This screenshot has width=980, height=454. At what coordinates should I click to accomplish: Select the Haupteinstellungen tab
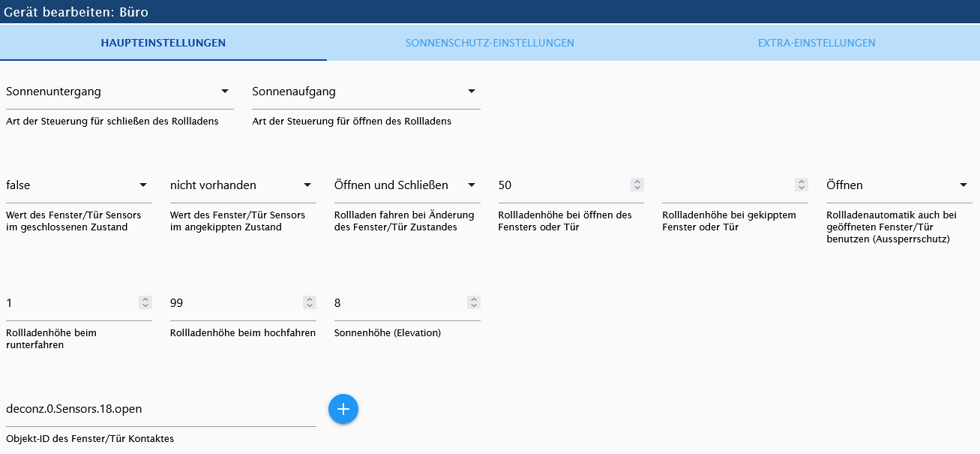(x=163, y=43)
